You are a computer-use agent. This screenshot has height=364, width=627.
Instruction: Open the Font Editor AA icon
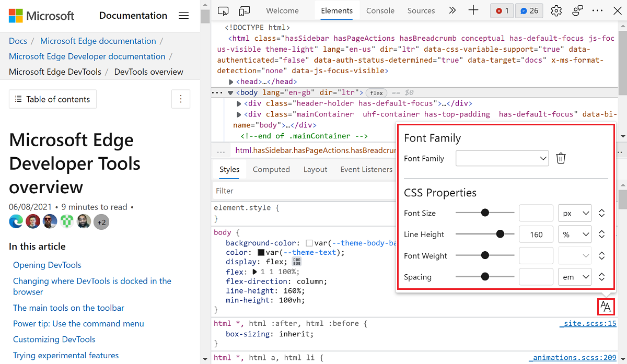606,307
